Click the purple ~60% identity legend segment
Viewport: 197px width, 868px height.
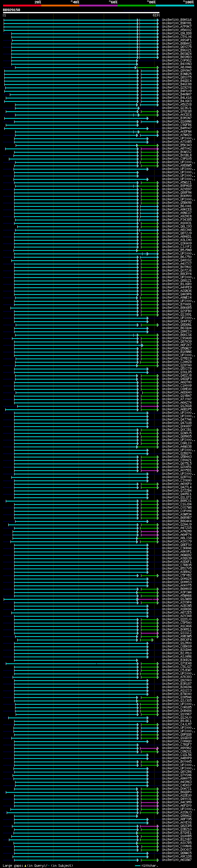(99, 6)
